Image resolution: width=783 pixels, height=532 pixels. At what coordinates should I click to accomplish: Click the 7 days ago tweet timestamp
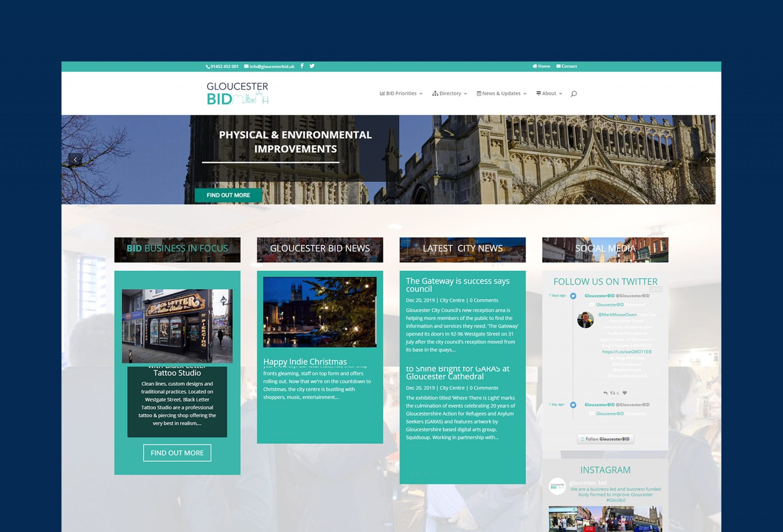coord(557,295)
